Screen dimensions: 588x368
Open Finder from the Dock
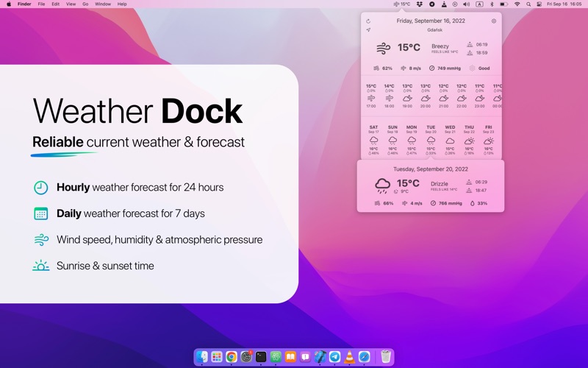(202, 357)
